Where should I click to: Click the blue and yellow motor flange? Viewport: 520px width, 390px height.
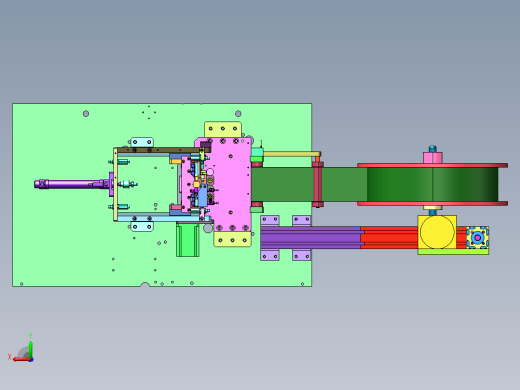477,237
